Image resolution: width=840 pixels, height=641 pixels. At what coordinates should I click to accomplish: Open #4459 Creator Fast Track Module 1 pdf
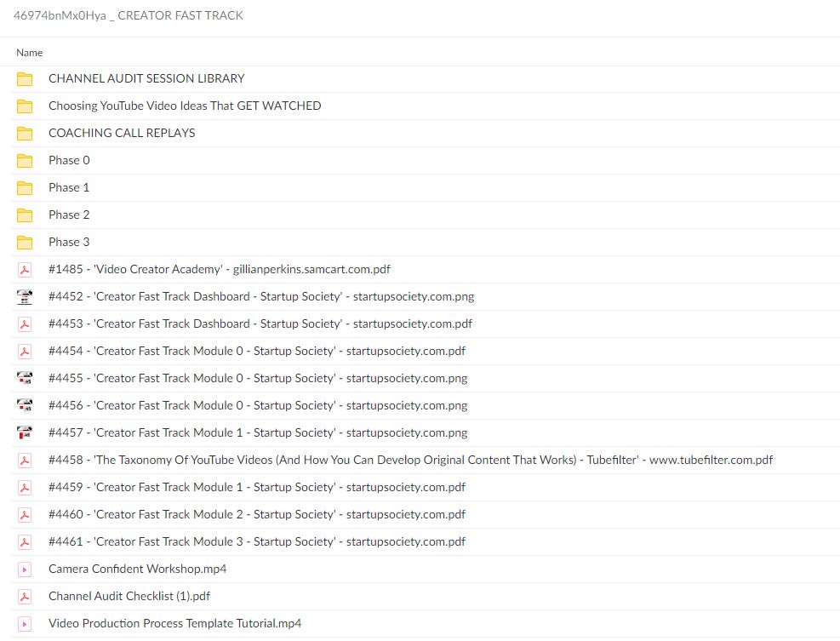click(x=257, y=487)
